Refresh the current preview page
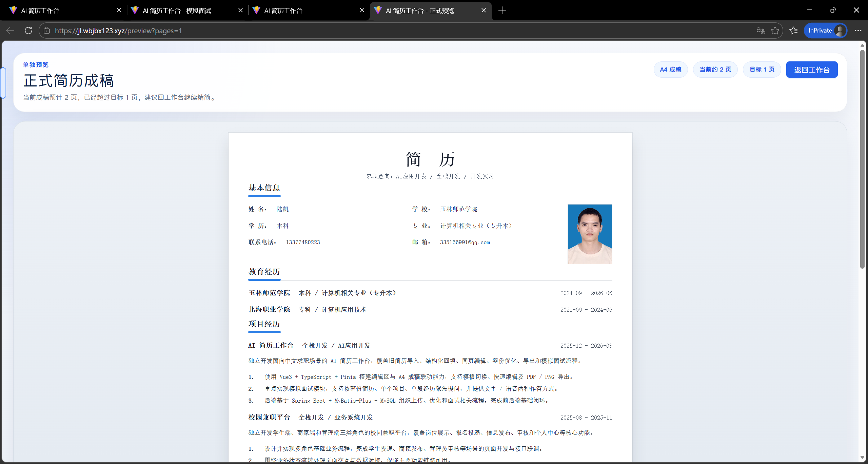 [28, 31]
